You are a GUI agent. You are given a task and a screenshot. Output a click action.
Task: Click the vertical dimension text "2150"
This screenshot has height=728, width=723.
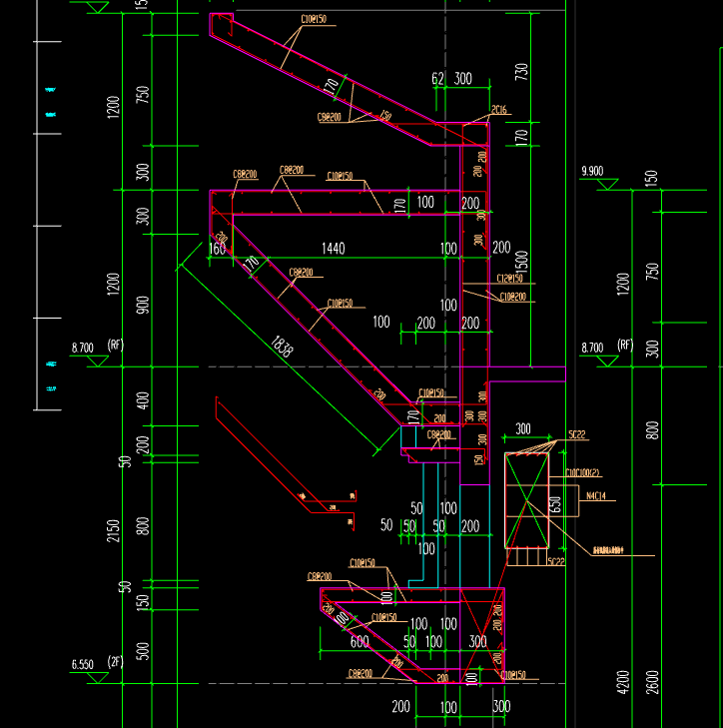[113, 530]
